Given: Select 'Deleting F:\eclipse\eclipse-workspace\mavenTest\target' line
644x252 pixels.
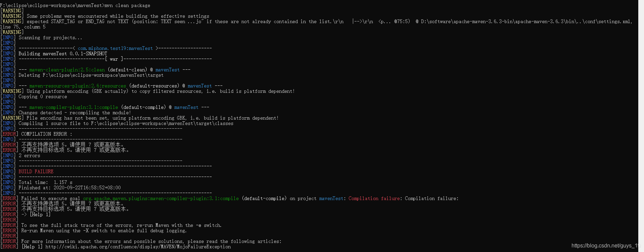Looking at the screenshot, I should [x=91, y=75].
